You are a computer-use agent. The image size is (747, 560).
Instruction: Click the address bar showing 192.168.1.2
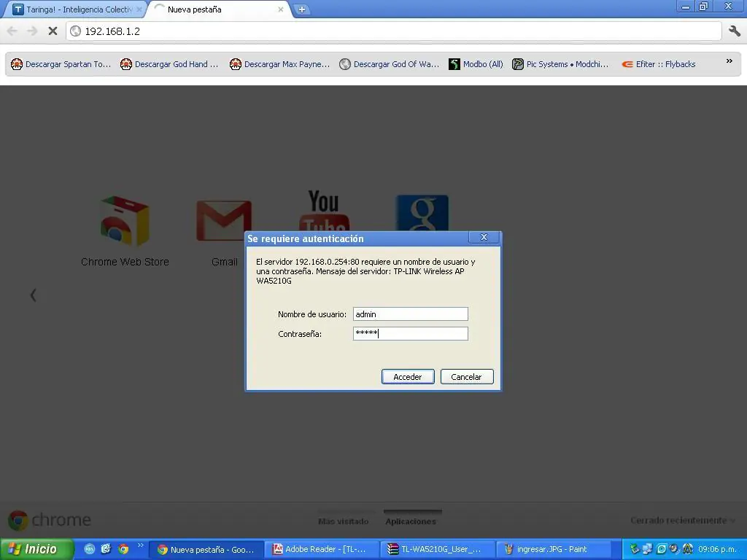click(x=393, y=31)
